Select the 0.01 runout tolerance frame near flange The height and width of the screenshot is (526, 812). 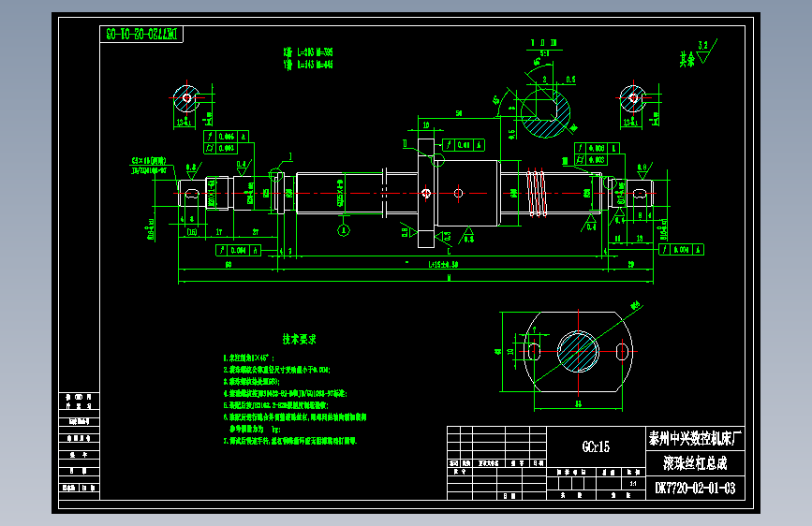(464, 145)
